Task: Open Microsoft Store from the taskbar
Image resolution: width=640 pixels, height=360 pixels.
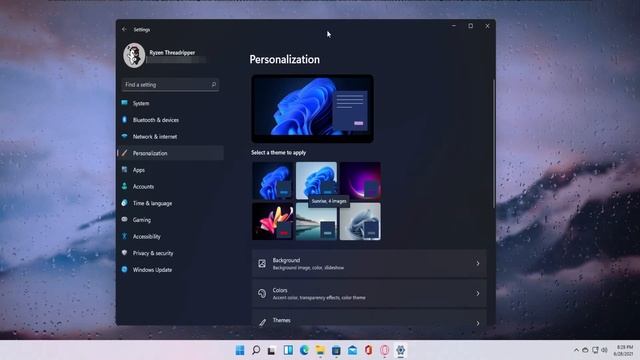Action: (336, 350)
